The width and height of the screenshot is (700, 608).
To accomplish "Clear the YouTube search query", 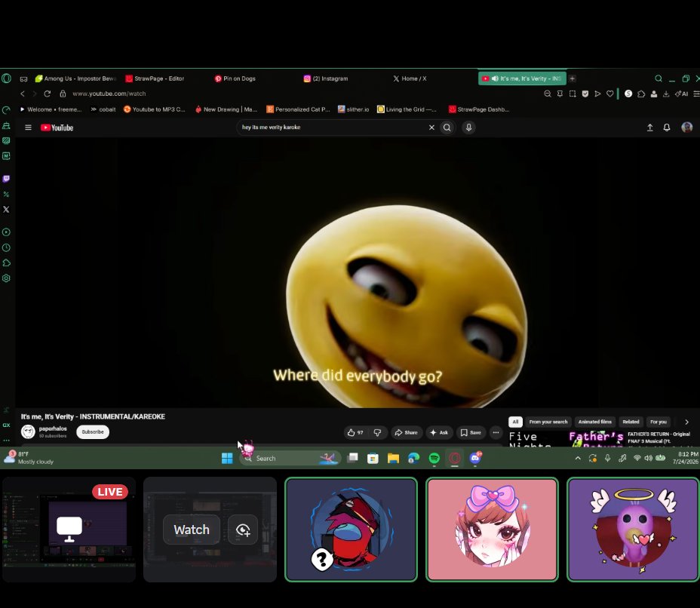I will click(431, 127).
